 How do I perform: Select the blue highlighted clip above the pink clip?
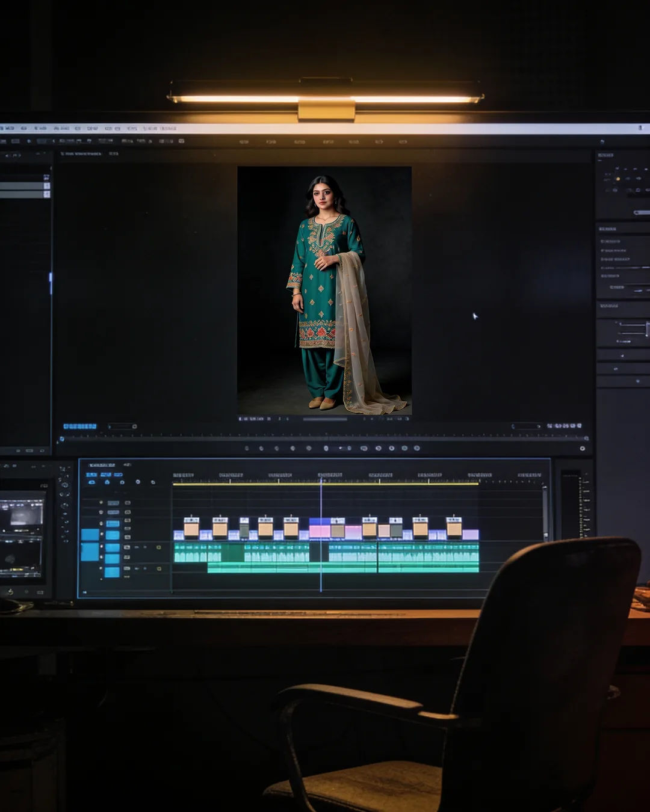click(x=320, y=521)
